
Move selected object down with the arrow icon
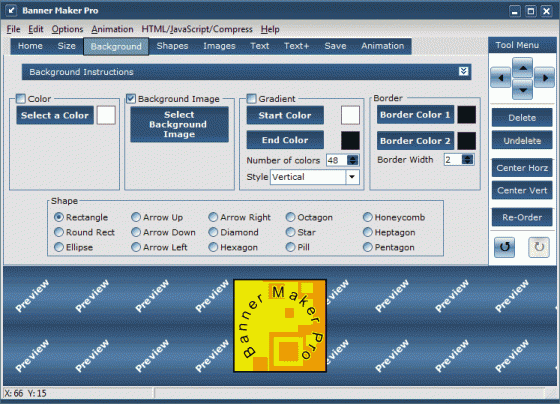click(522, 89)
